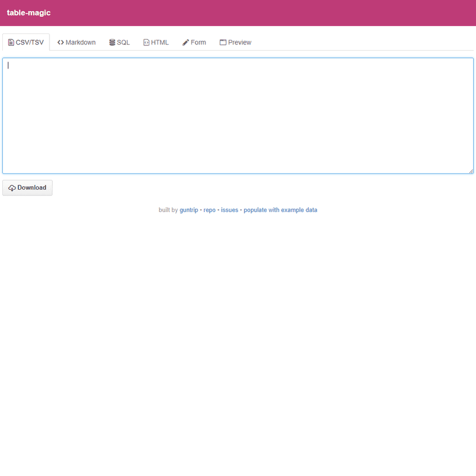Show the Preview tab

240,43
